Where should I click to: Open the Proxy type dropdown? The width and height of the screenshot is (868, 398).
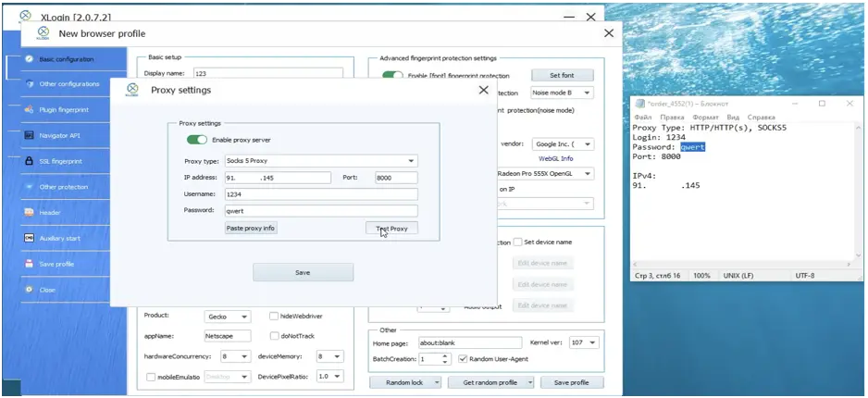tap(321, 161)
